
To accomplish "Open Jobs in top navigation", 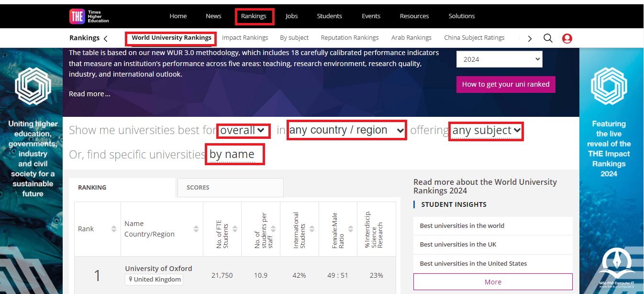I will coord(292,16).
